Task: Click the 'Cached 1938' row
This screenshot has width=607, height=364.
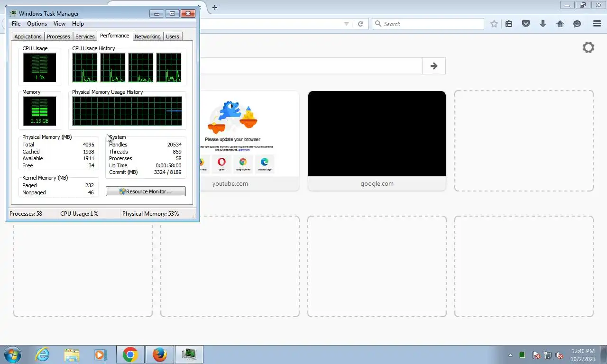Action: 58,152
